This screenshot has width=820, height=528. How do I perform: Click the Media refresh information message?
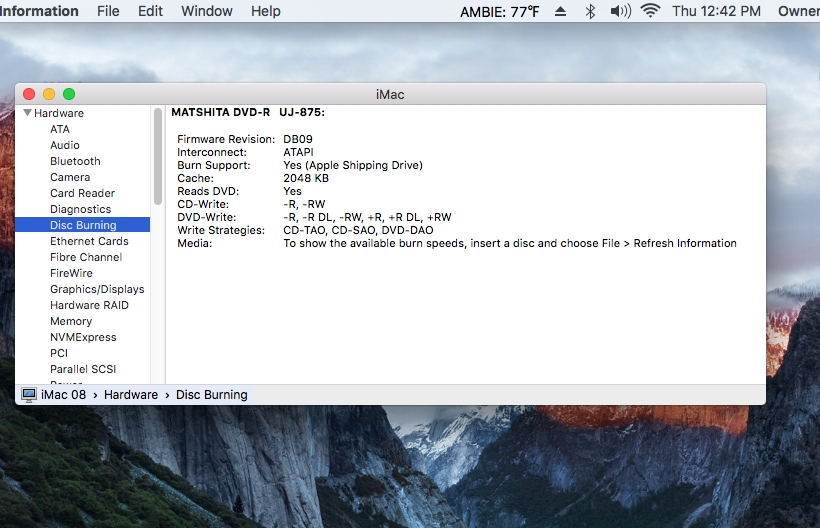coord(510,244)
